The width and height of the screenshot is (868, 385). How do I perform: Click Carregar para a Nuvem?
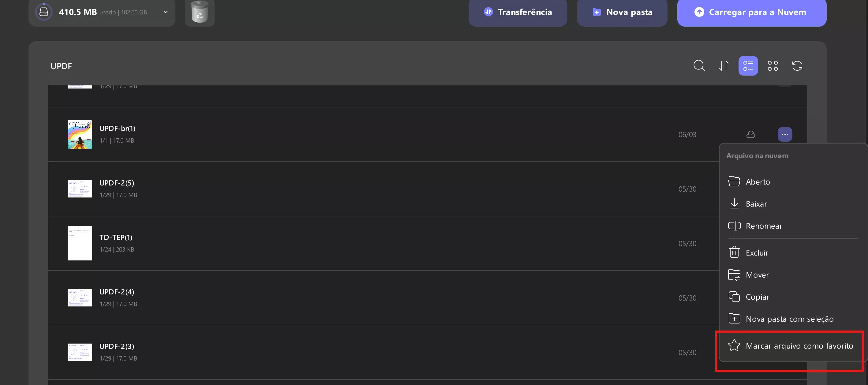click(x=752, y=12)
